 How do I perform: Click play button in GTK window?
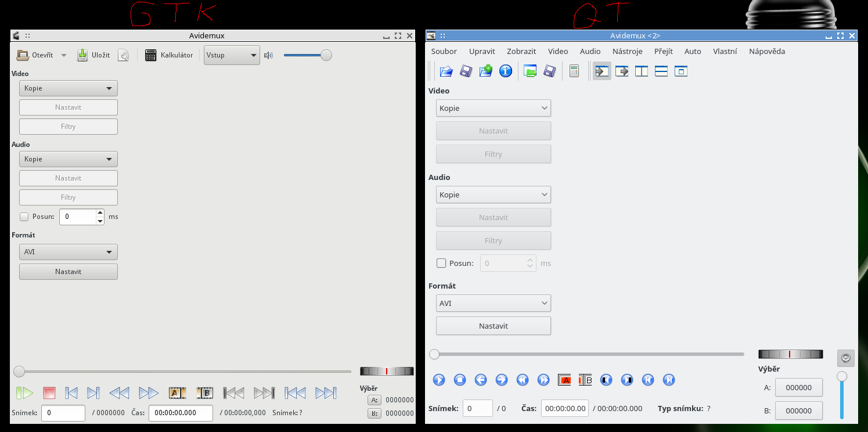24,393
